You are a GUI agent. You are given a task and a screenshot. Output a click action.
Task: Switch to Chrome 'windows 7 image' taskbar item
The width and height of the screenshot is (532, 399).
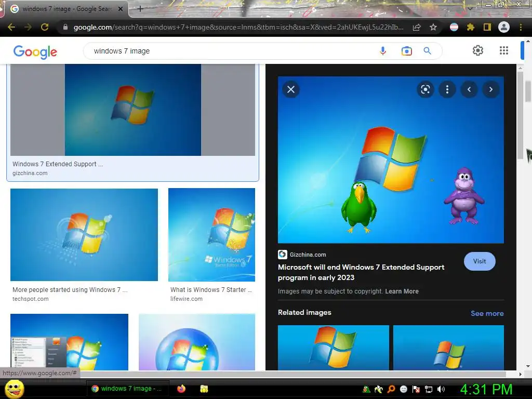[x=127, y=389]
